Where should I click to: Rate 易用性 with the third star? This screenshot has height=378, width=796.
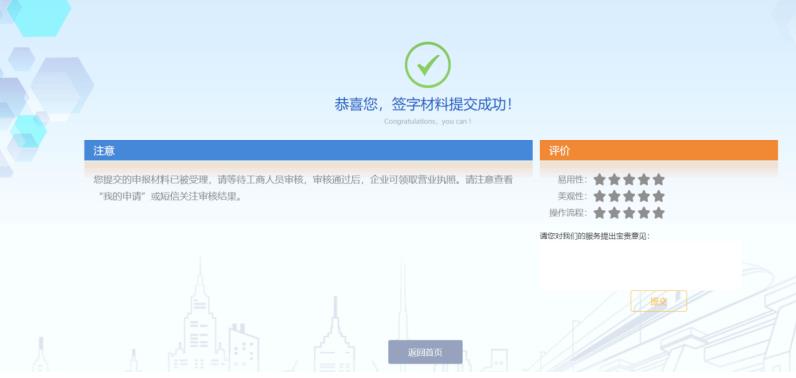[x=629, y=179]
